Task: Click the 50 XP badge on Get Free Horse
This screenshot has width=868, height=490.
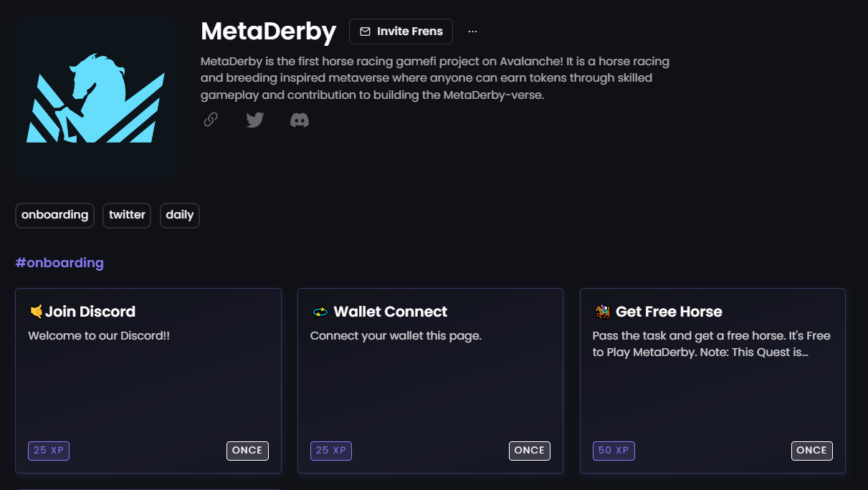Action: [614, 451]
